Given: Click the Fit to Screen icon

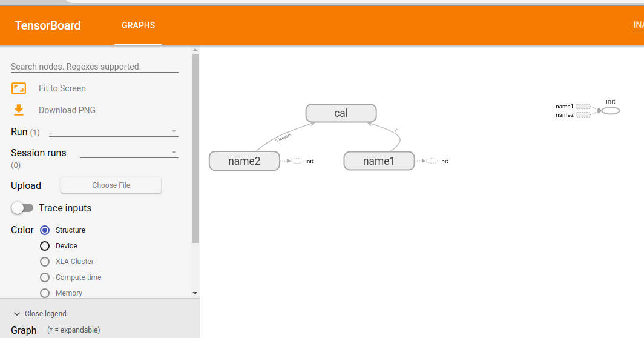Looking at the screenshot, I should point(19,88).
